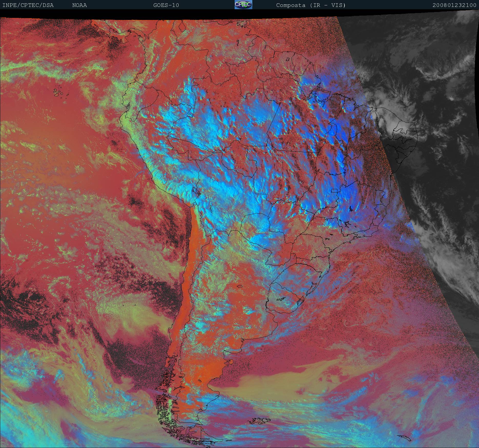Select the NOAA text in header
The image size is (479, 448).
(79, 5)
